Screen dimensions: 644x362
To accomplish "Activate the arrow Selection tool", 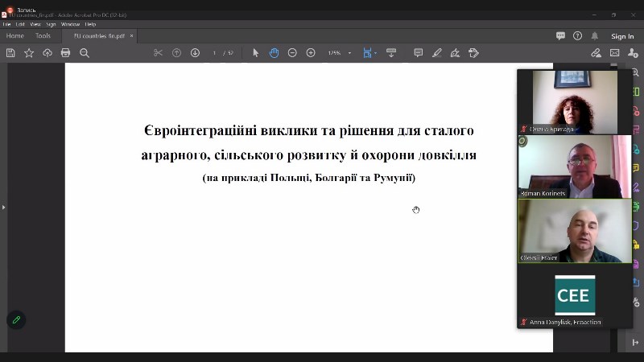I will [256, 53].
